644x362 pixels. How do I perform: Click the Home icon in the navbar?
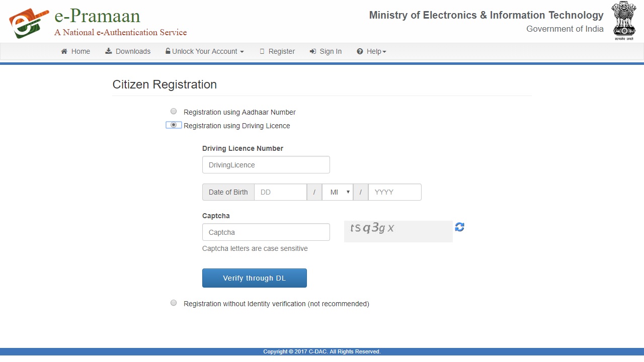(x=63, y=51)
